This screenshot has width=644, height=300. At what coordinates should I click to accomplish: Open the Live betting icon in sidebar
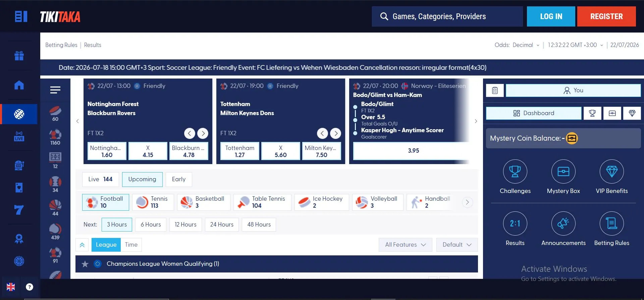click(x=19, y=136)
